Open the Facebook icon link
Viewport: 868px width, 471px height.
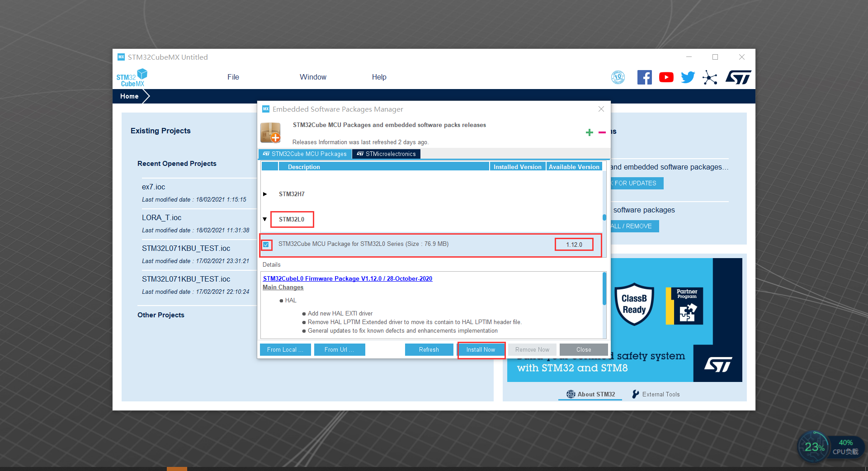[x=645, y=77]
